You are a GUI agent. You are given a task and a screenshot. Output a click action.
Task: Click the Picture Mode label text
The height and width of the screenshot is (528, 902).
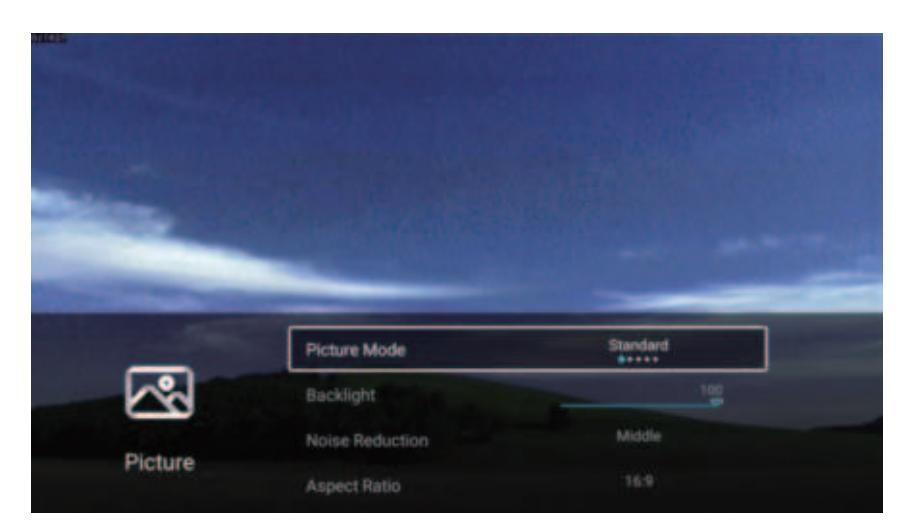(357, 351)
